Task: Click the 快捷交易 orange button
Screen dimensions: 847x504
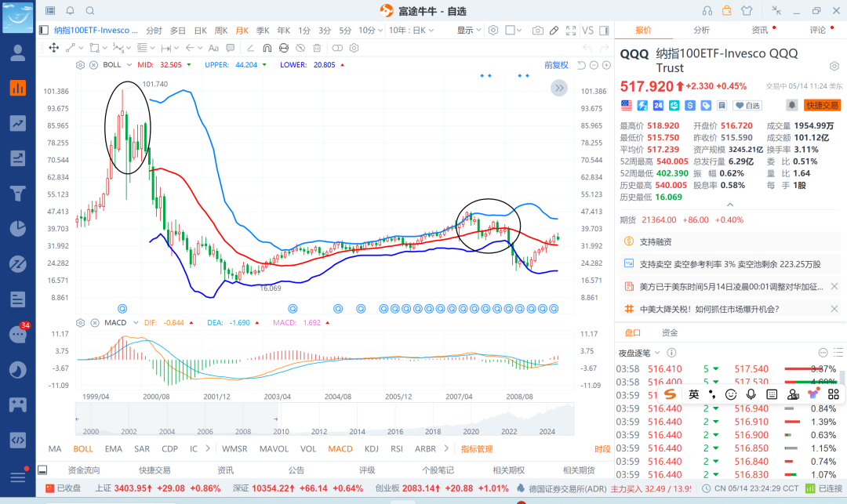Action: tap(822, 105)
